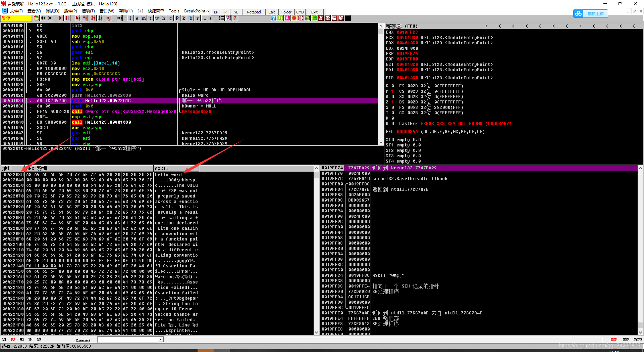Run the program with the red play icon

(x=60, y=18)
